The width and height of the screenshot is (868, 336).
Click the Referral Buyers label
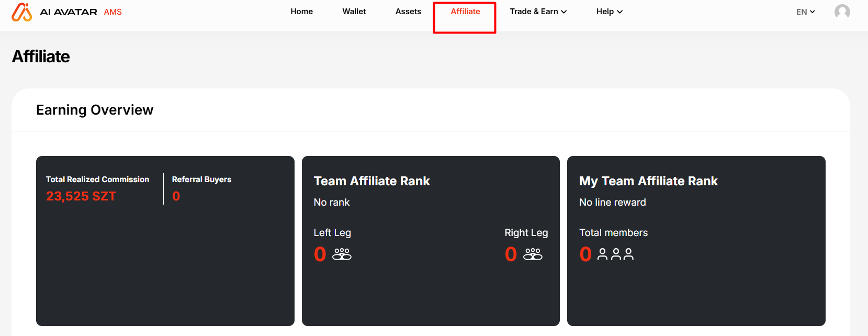coord(201,180)
